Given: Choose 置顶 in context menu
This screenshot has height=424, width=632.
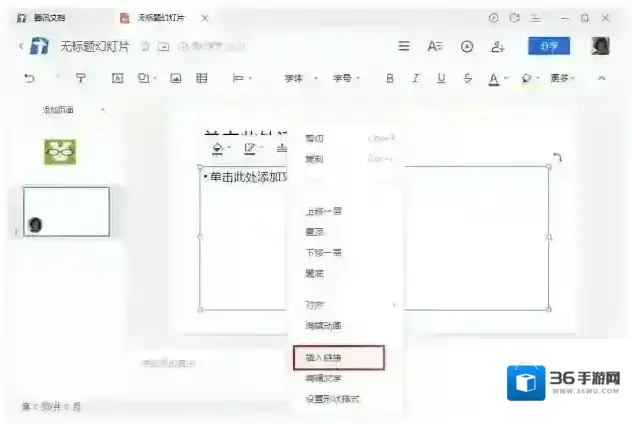Looking at the screenshot, I should pyautogui.click(x=314, y=232).
